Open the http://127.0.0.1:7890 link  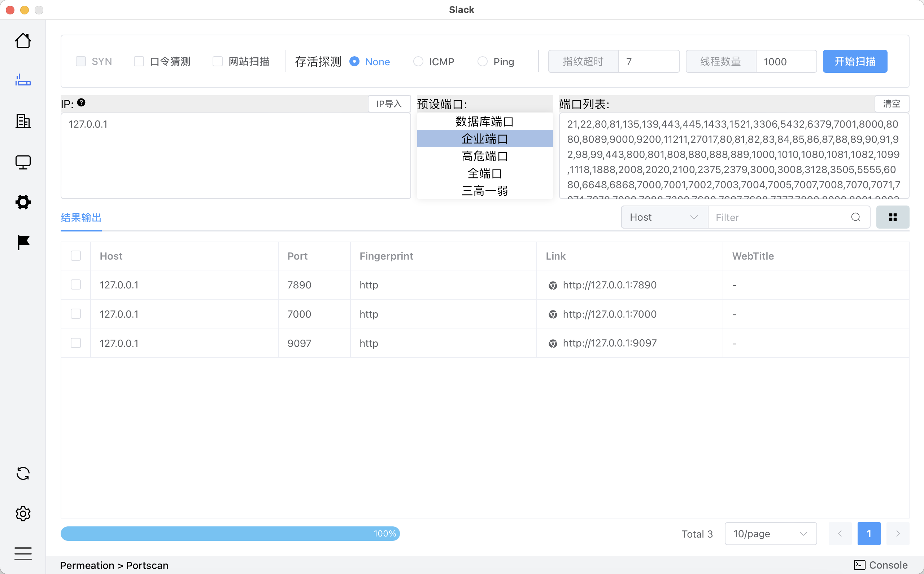tap(609, 285)
